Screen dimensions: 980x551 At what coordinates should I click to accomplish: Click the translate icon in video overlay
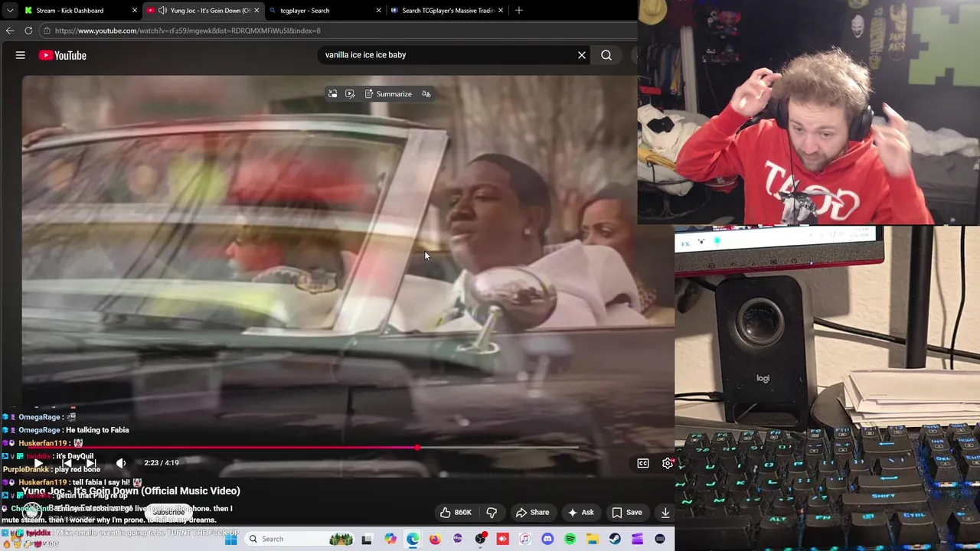[x=426, y=94]
